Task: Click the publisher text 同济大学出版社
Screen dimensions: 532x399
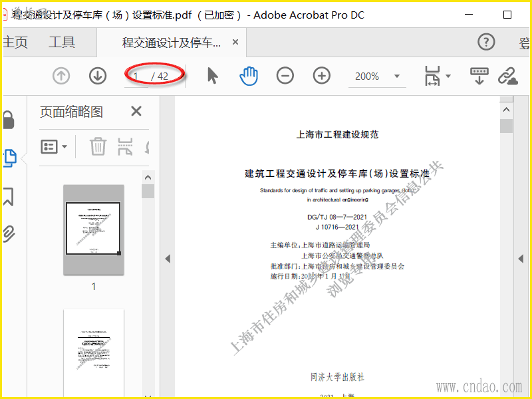Action: click(x=337, y=377)
